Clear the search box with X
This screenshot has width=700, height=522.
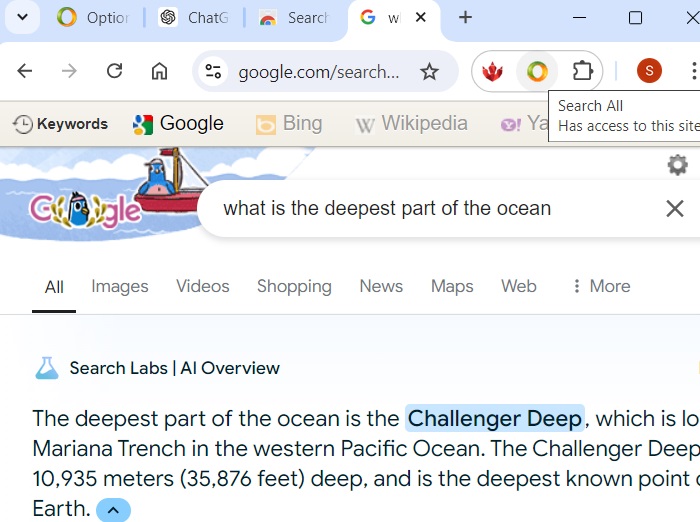(675, 209)
